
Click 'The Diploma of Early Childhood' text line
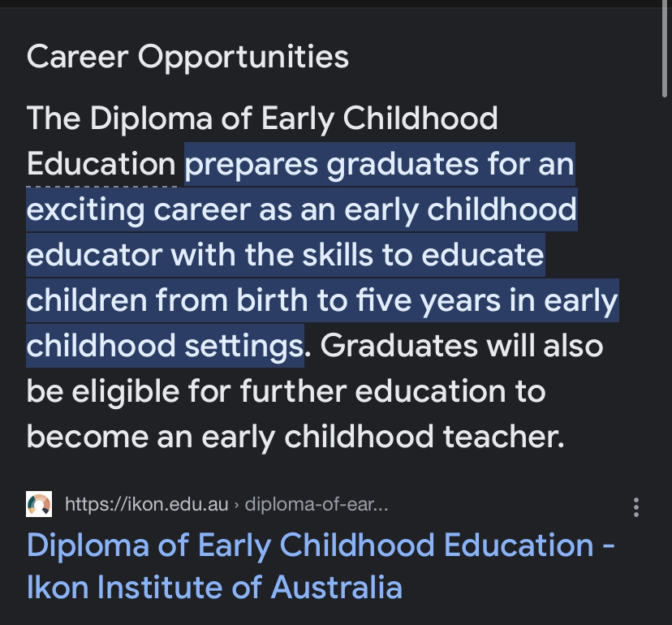click(x=262, y=119)
